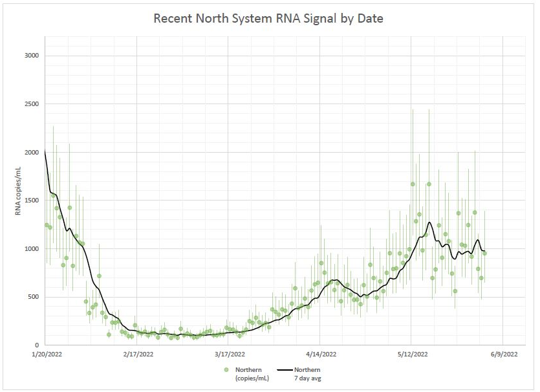Screen dimensions: 540x392
Task: Select the 1000 y-axis tick label
Action: (x=31, y=249)
